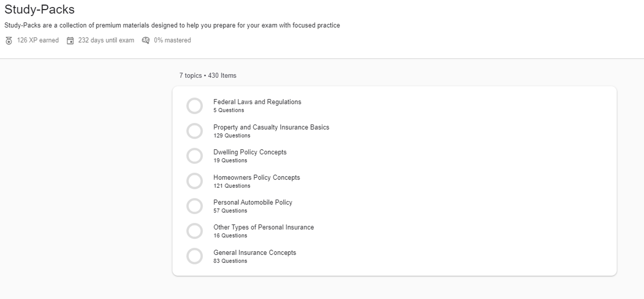Select the Personal Automobile Policy radio circle
This screenshot has height=299, width=644.
coord(195,206)
